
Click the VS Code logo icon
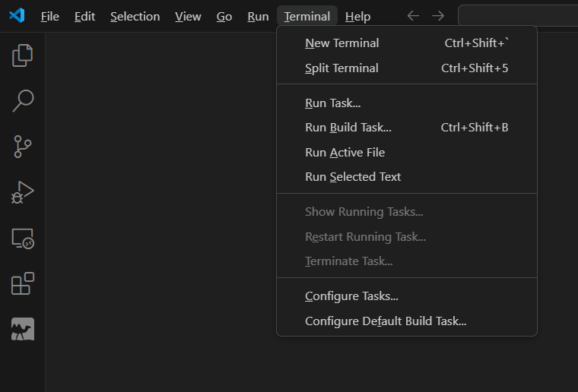pyautogui.click(x=17, y=16)
